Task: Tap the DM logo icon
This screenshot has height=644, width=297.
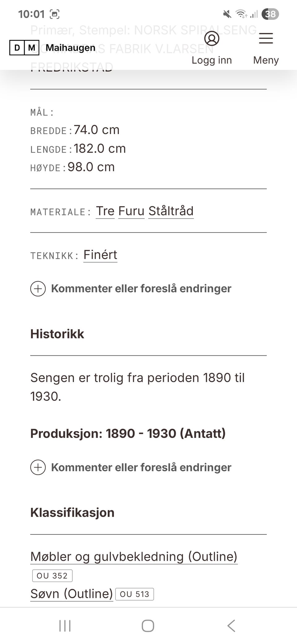Action: coord(24,48)
